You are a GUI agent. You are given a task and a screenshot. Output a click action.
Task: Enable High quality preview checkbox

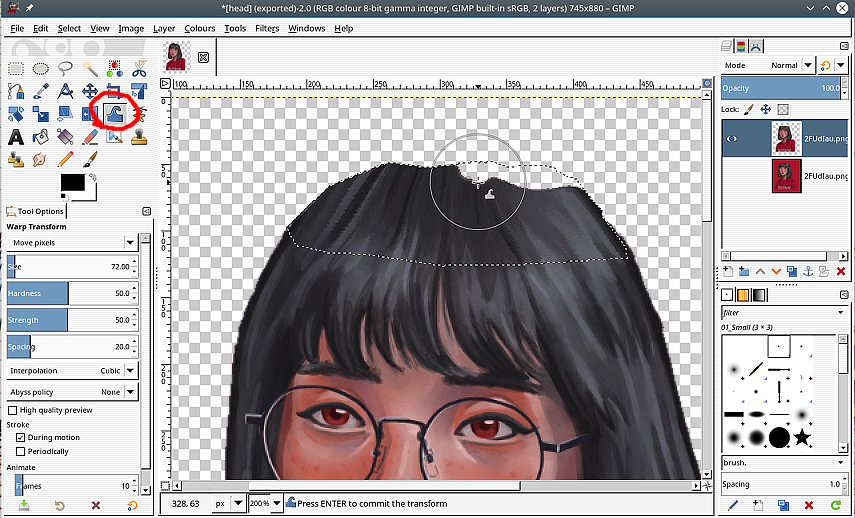click(13, 410)
